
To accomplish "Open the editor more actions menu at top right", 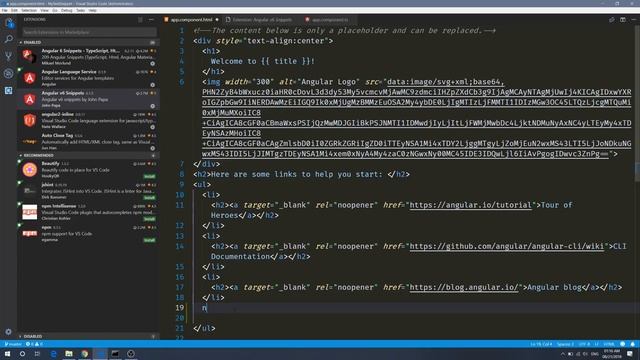I will [x=633, y=20].
